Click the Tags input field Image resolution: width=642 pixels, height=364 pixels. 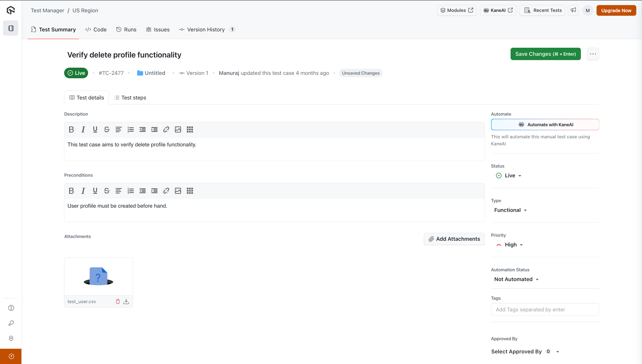(545, 309)
